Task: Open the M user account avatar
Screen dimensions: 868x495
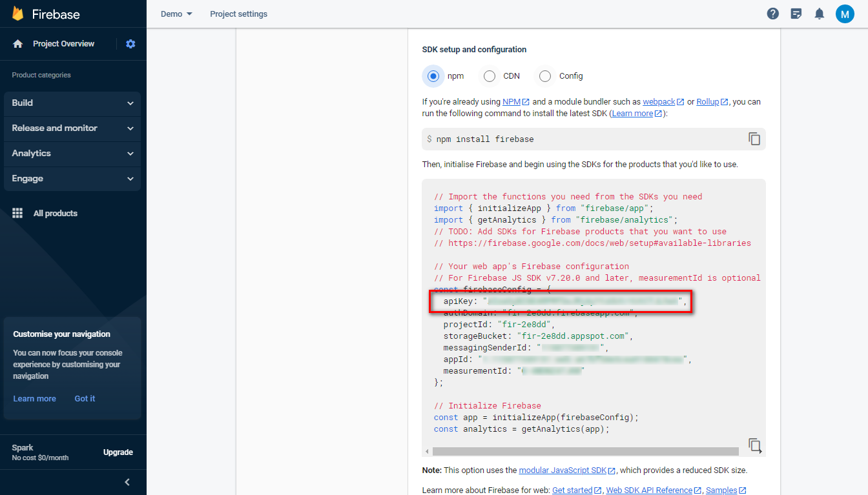Action: click(845, 14)
